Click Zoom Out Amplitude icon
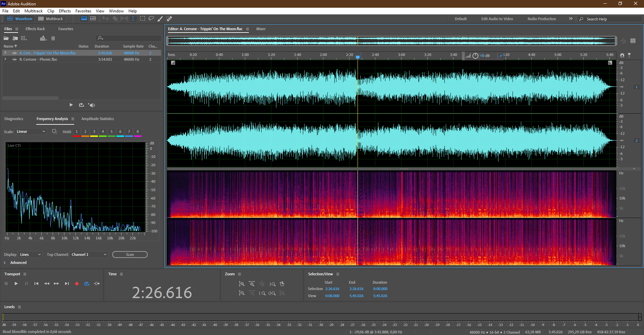Screen dimensions: 644x335 pyautogui.click(x=241, y=293)
